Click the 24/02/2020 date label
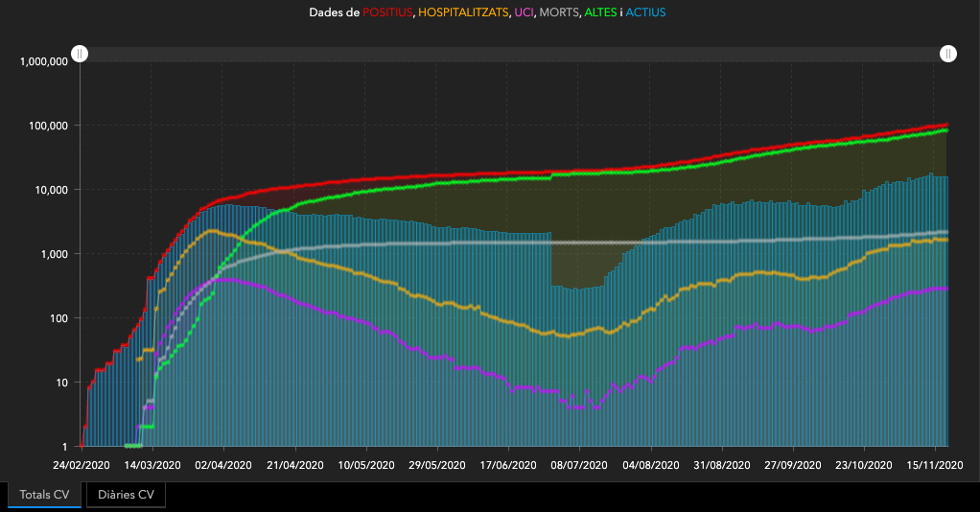This screenshot has height=512, width=980. click(x=82, y=465)
